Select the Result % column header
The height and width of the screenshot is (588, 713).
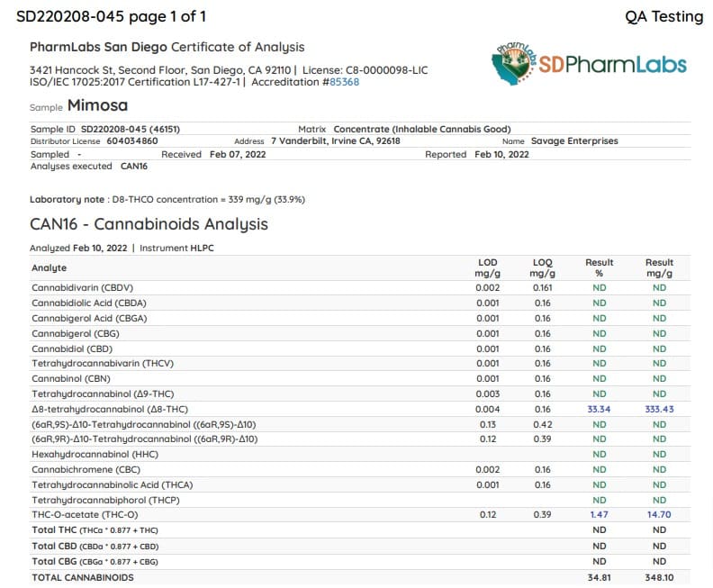click(x=600, y=267)
